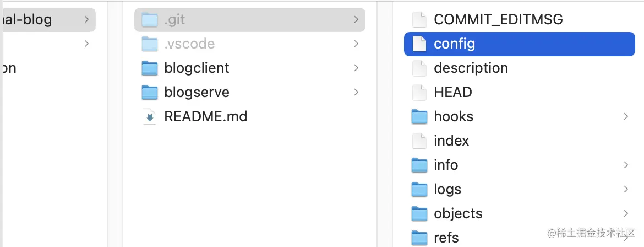Expand the logs folder chevron
The image size is (644, 247).
click(x=626, y=189)
